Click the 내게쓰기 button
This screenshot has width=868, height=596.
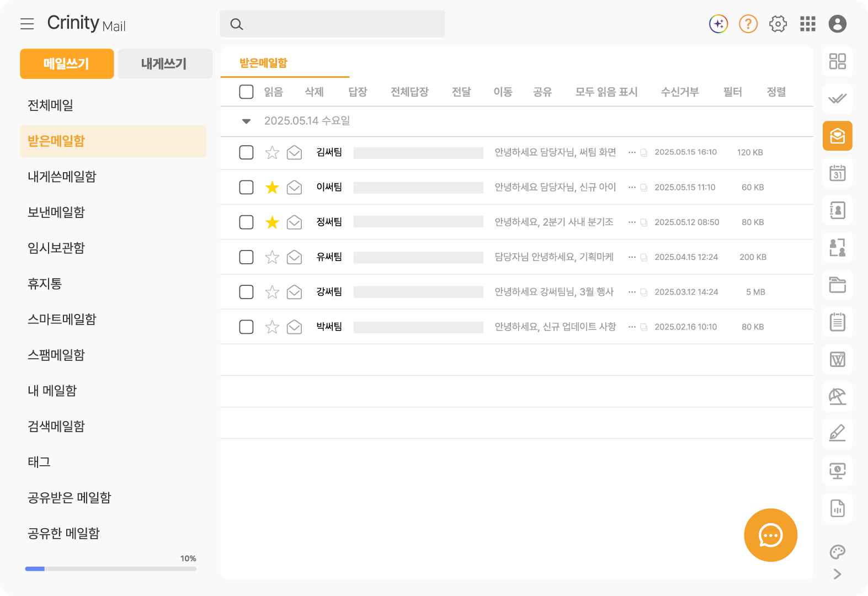point(165,63)
